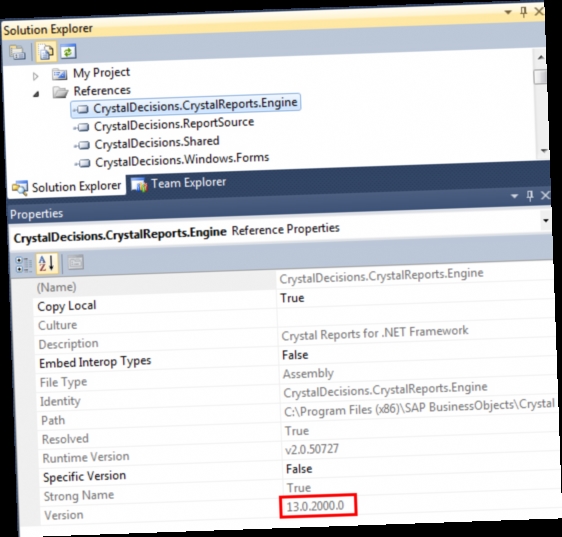Open Properties window position dropdown

tap(515, 196)
